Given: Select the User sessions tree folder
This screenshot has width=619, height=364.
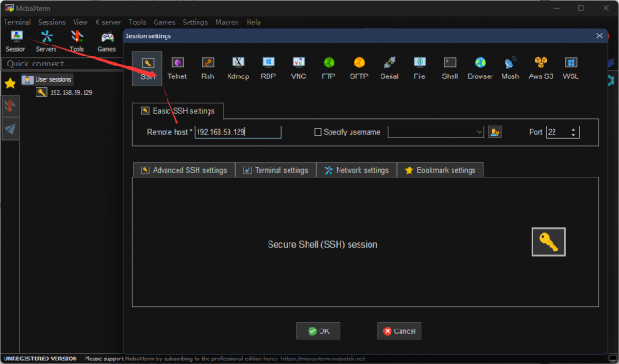Looking at the screenshot, I should [x=47, y=79].
